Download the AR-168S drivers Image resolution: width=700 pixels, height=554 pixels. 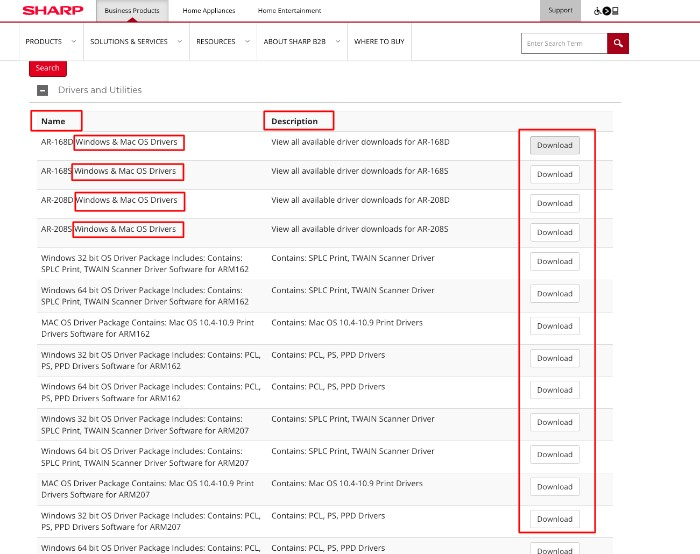pyautogui.click(x=555, y=175)
